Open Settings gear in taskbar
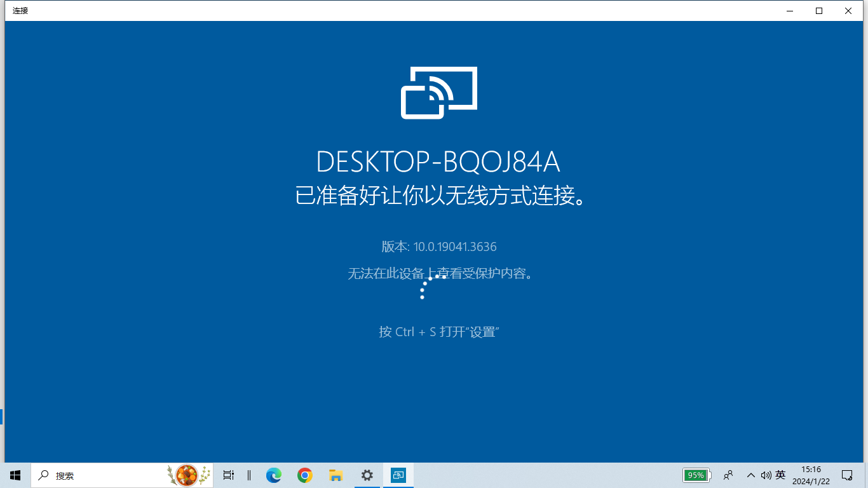 [367, 475]
